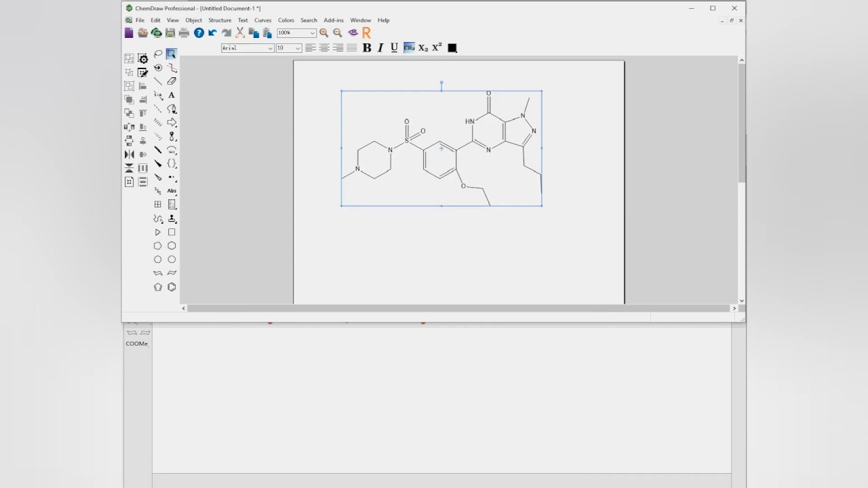
Task: Toggle Italic text formatting
Action: click(380, 47)
